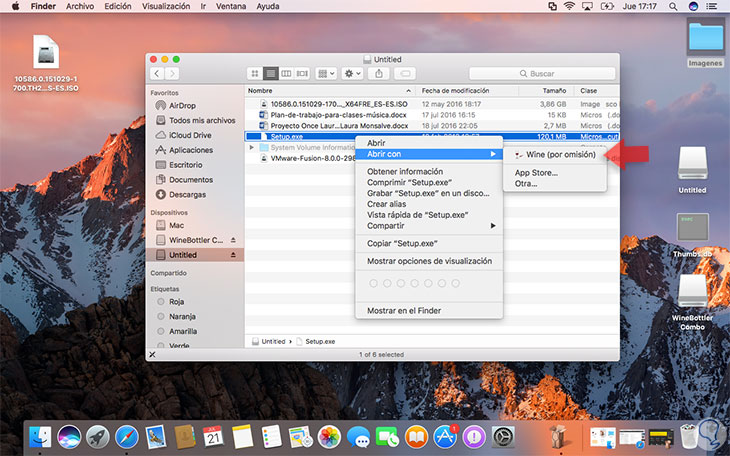Select the Imagenes folder on desktop
The width and height of the screenshot is (730, 456).
(706, 43)
